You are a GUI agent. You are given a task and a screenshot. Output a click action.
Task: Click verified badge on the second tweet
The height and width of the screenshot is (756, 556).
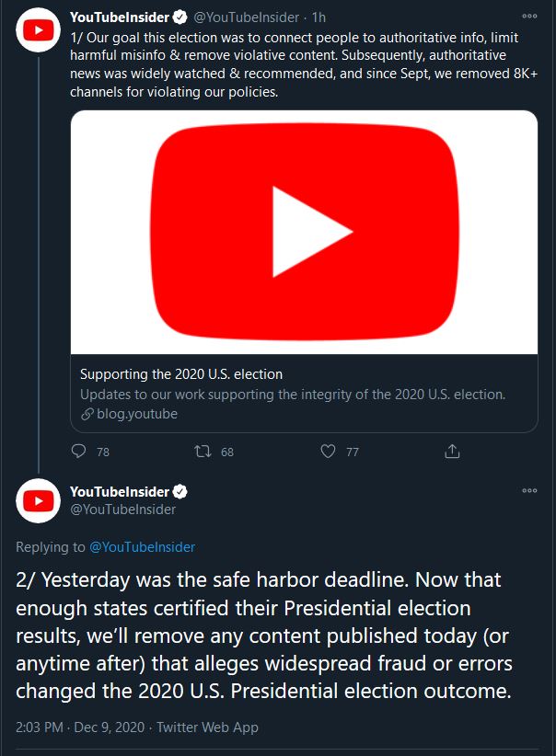click(181, 492)
